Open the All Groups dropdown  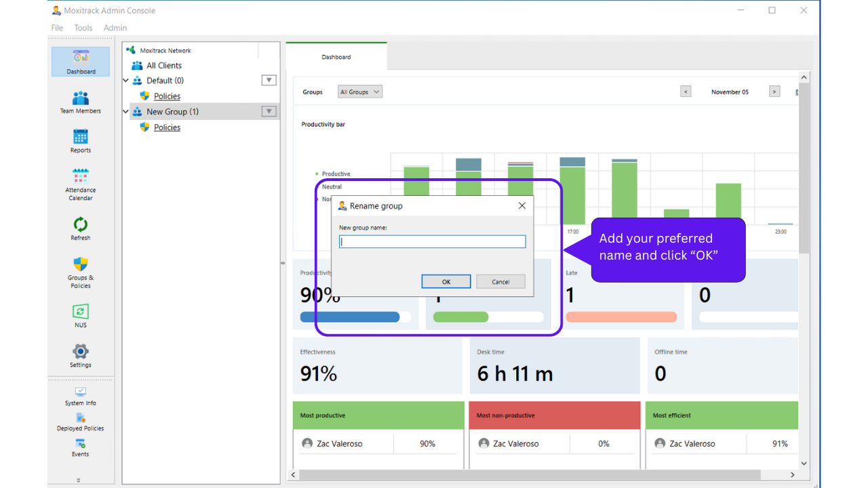(x=360, y=91)
